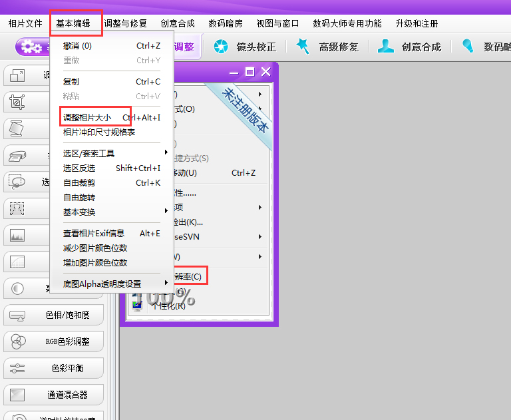Select 调整相片大小 menu entry
Screen dimensions: 511x420
click(x=112, y=117)
